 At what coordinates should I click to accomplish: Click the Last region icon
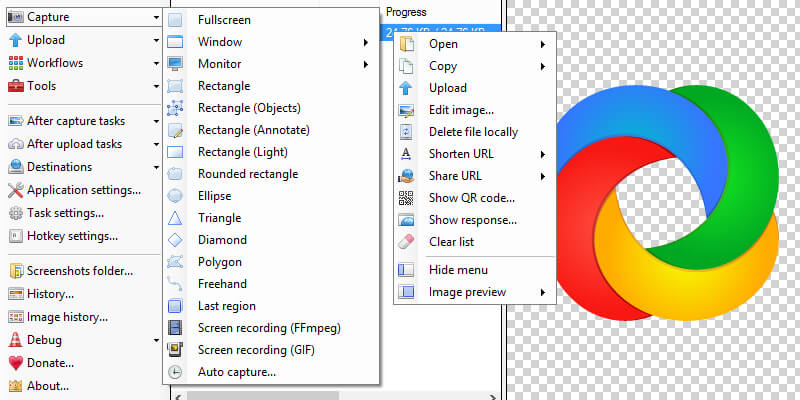tap(175, 306)
